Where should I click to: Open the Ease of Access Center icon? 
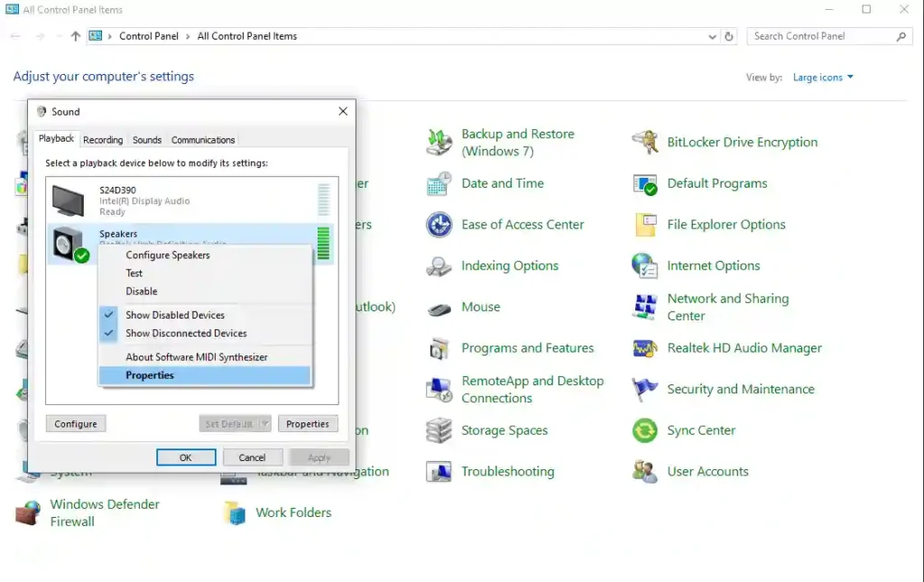pyautogui.click(x=439, y=225)
